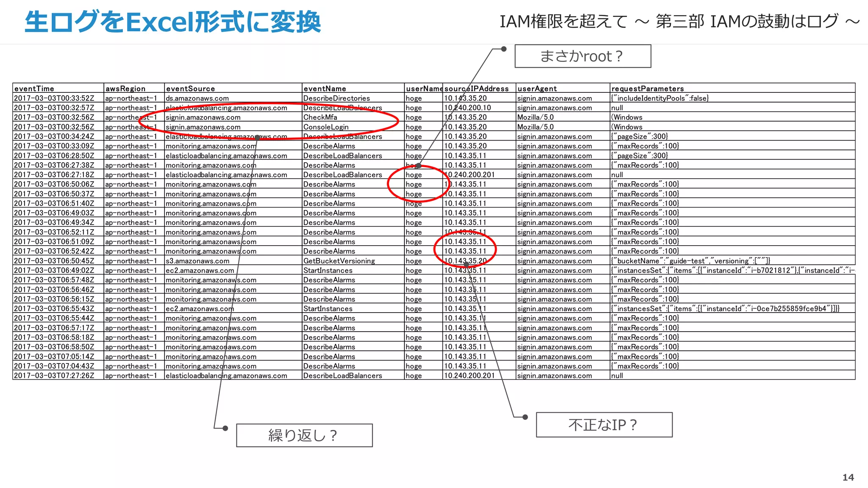Click the userName column header
This screenshot has height=488, width=868.
coord(424,88)
